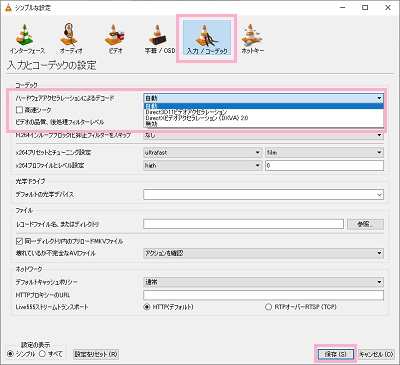Expand the default optical device combo box
Image resolution: width=400 pixels, height=365 pixels.
[x=264, y=195]
